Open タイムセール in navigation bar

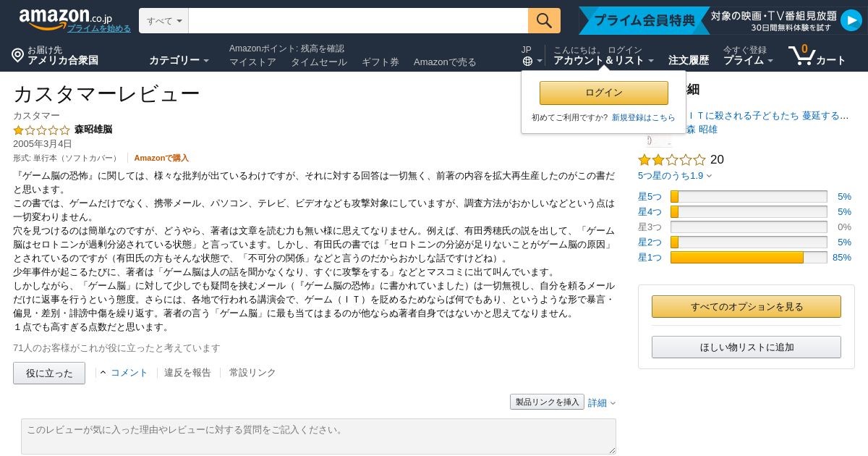(319, 62)
